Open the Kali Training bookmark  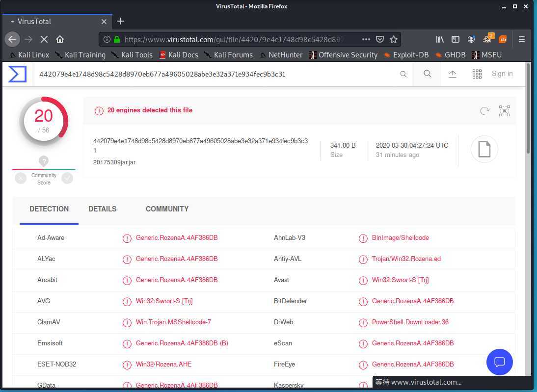[x=81, y=55]
